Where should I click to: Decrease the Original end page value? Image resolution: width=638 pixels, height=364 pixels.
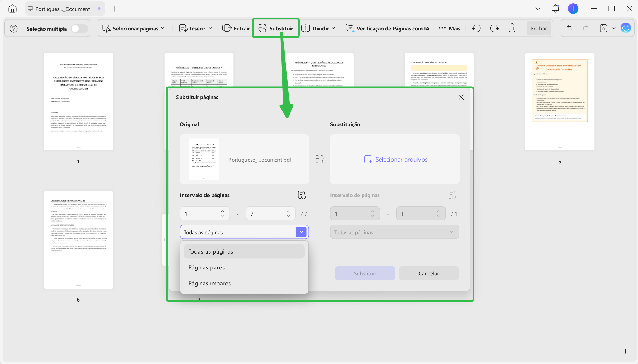point(288,216)
